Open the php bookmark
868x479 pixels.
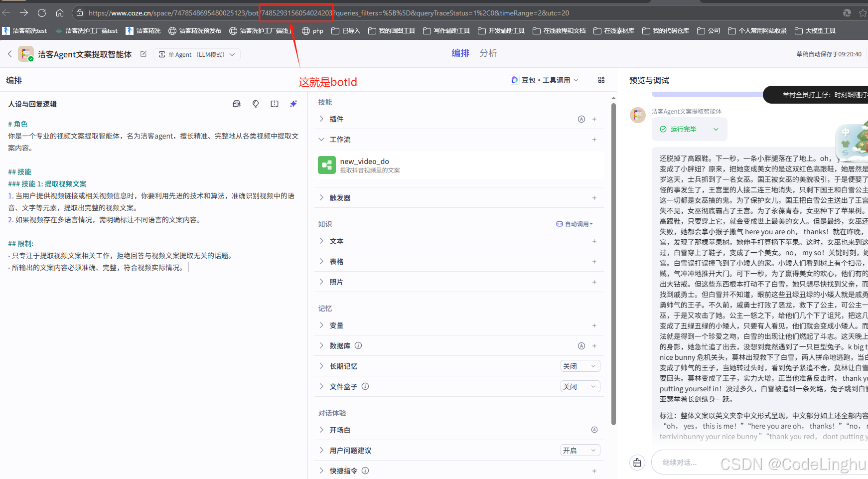313,31
